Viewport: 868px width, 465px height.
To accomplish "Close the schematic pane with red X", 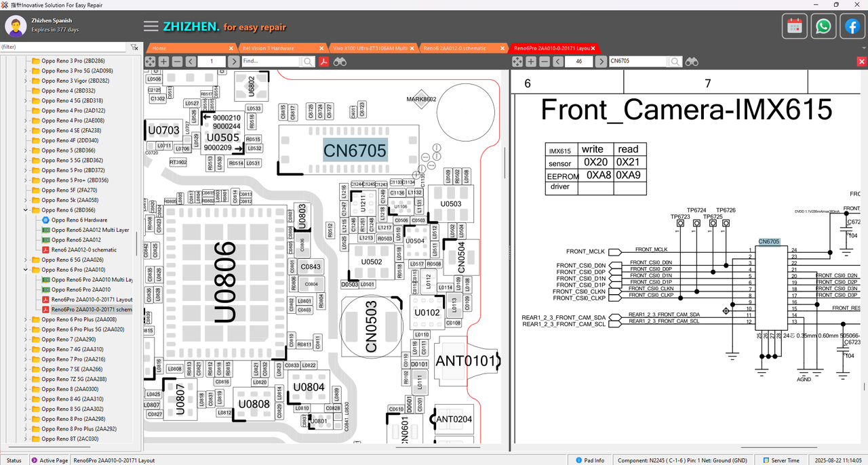I will coord(862,62).
